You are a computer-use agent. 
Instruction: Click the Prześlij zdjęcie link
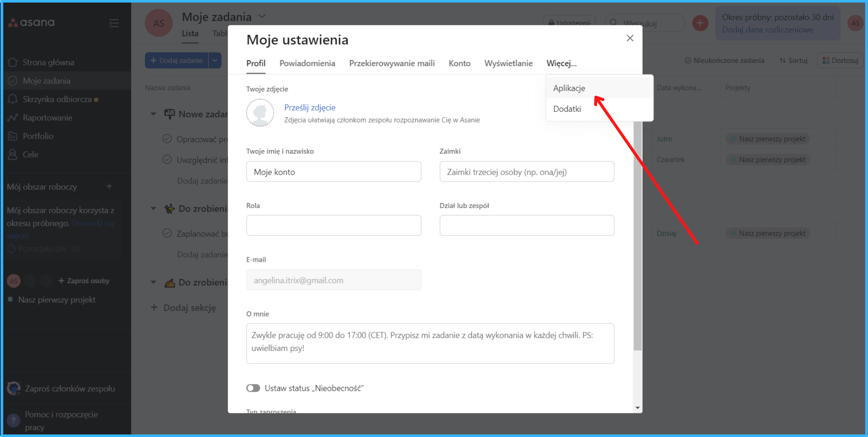point(309,108)
